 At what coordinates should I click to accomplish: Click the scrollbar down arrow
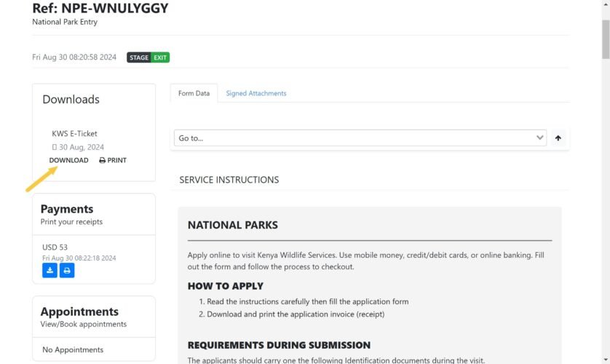point(606,360)
